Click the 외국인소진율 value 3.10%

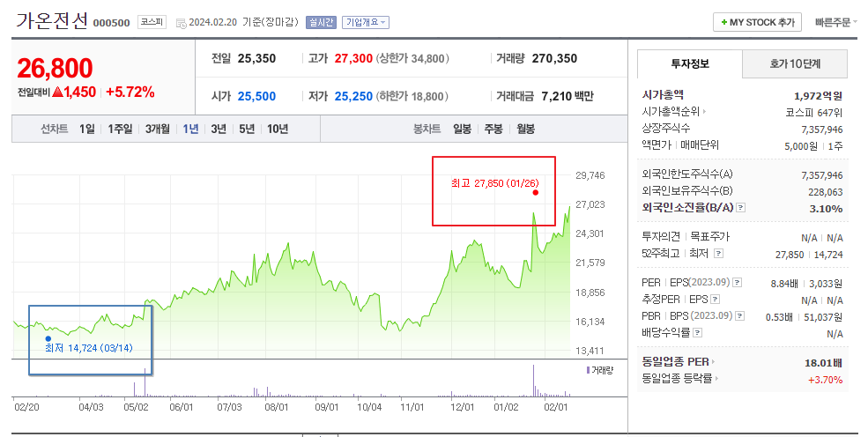pos(826,209)
